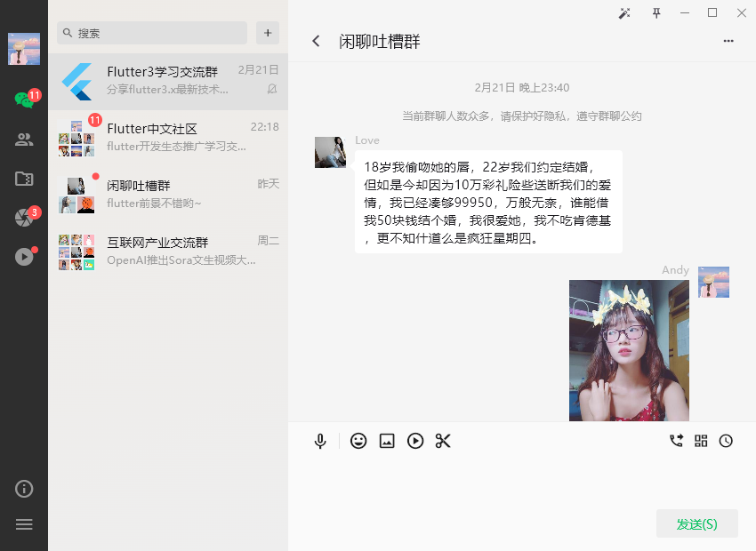Click Andy's avatar in the conversation

713,283
